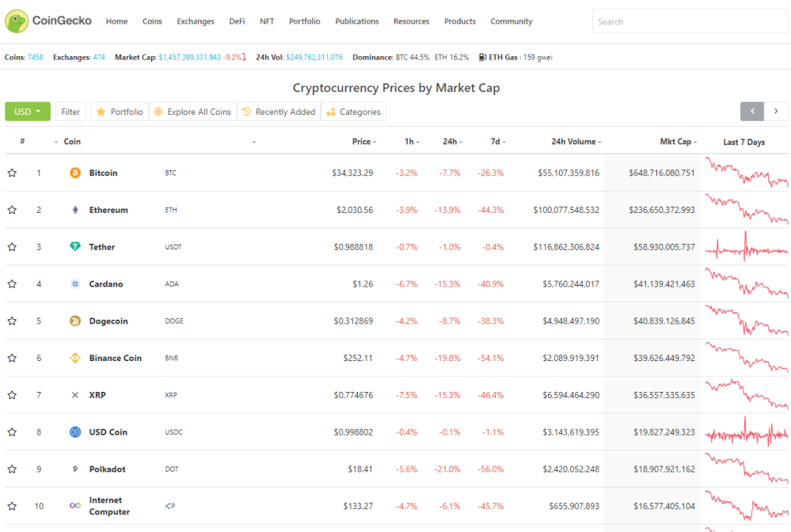Image resolution: width=791 pixels, height=532 pixels.
Task: Click the USD Coin icon
Action: click(x=75, y=432)
